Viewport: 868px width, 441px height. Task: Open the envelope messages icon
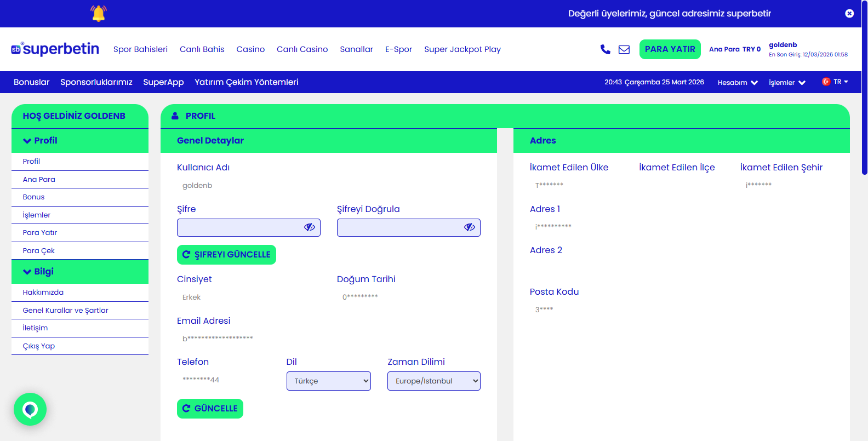(x=624, y=49)
